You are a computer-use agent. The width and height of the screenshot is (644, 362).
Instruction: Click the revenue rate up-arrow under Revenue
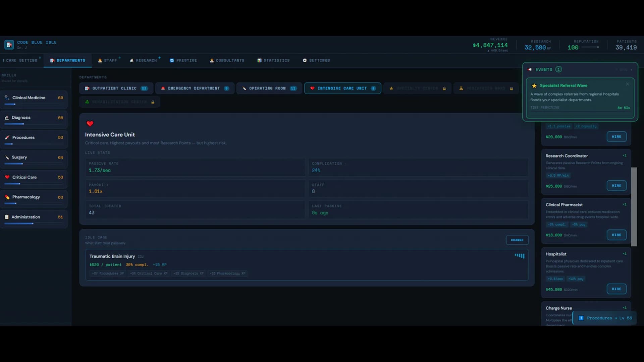pos(488,51)
